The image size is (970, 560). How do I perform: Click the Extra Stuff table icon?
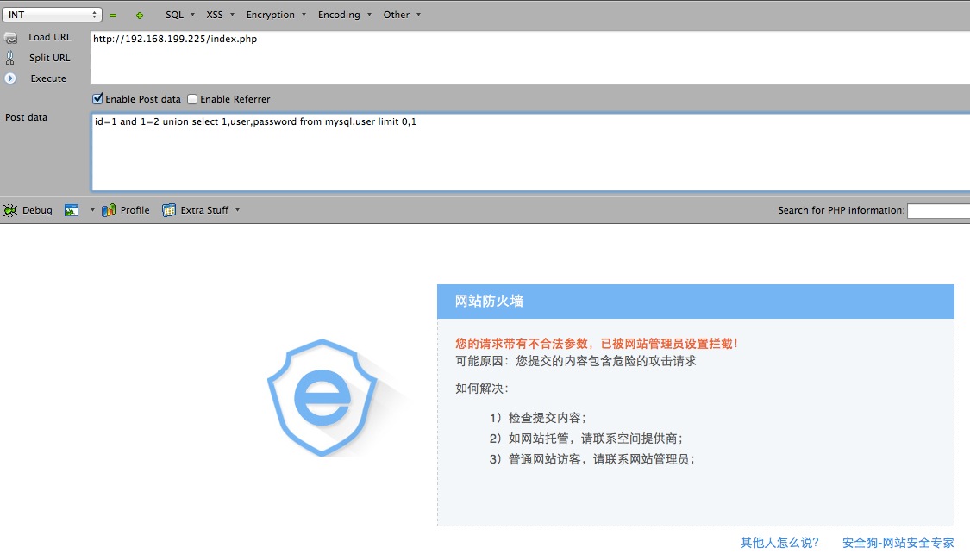[x=168, y=210]
